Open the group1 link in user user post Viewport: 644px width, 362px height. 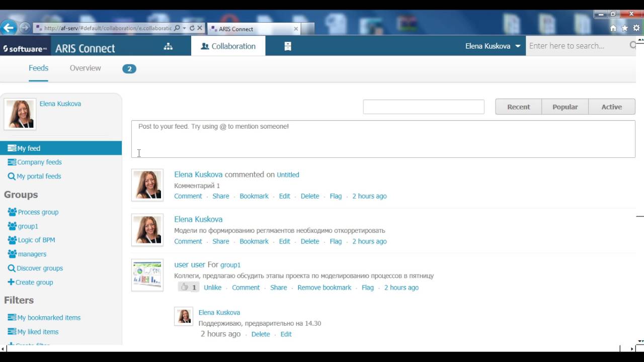(230, 265)
